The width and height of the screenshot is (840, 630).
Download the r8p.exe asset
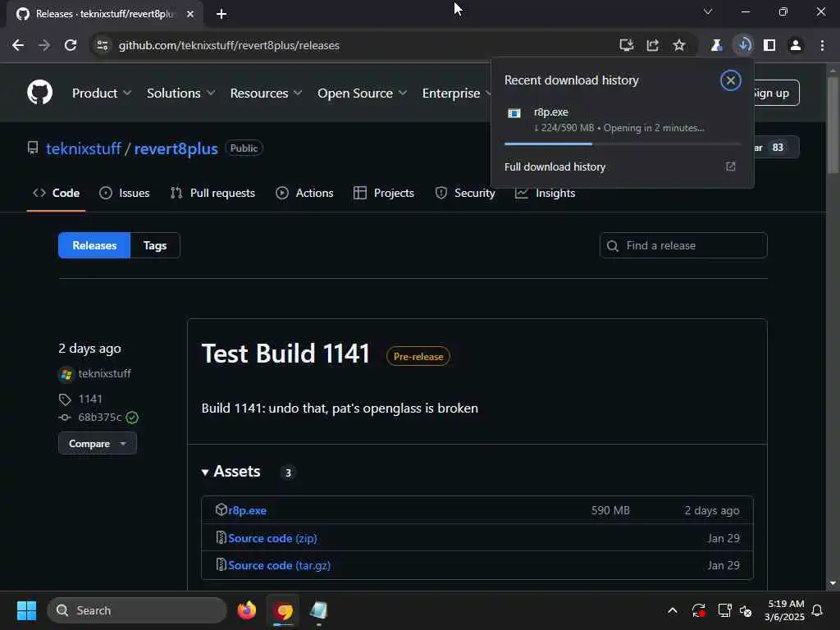pos(247,510)
